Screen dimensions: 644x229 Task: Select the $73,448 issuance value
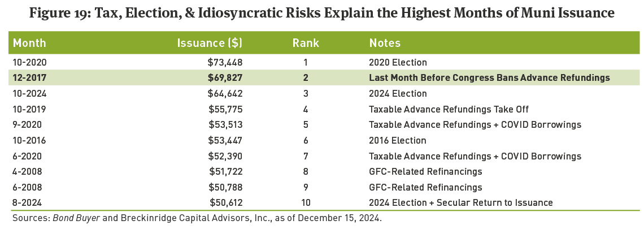[225, 62]
